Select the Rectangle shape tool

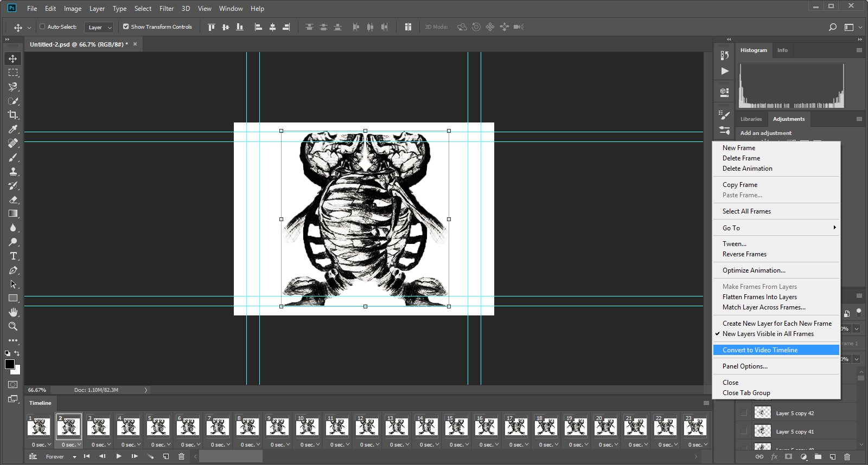[13, 298]
